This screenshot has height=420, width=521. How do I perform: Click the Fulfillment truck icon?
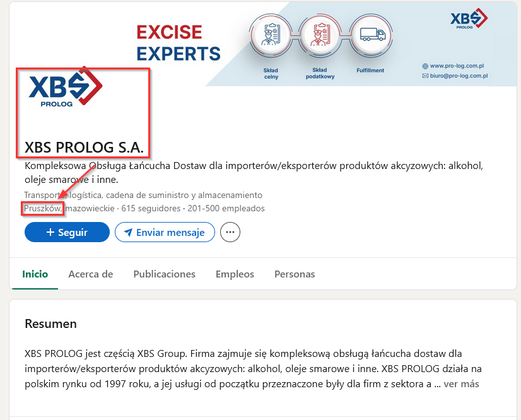point(371,35)
